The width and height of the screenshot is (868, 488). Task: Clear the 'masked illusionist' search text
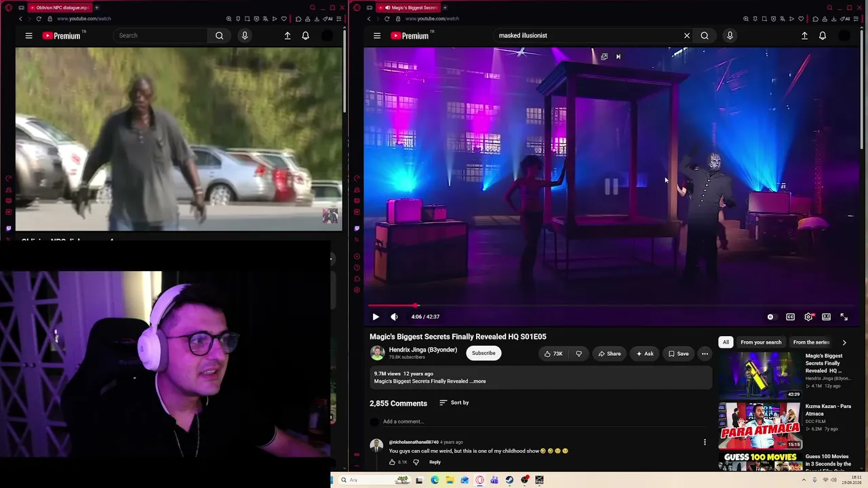687,35
